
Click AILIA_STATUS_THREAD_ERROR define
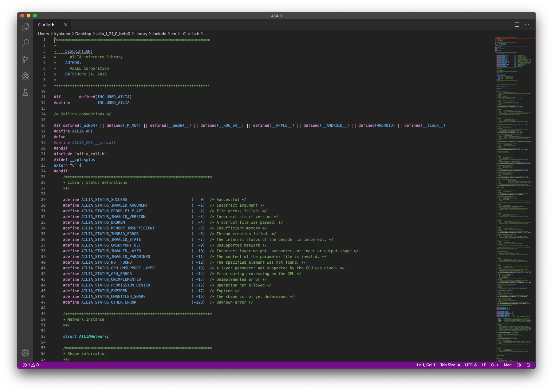coord(110,234)
